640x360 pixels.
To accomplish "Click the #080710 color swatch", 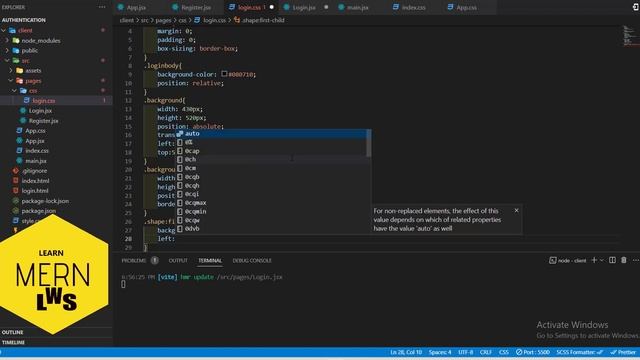I will (x=224, y=74).
